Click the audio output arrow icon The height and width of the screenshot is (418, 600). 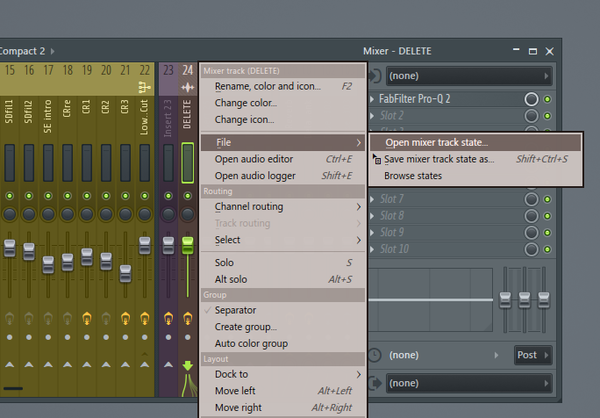375,383
